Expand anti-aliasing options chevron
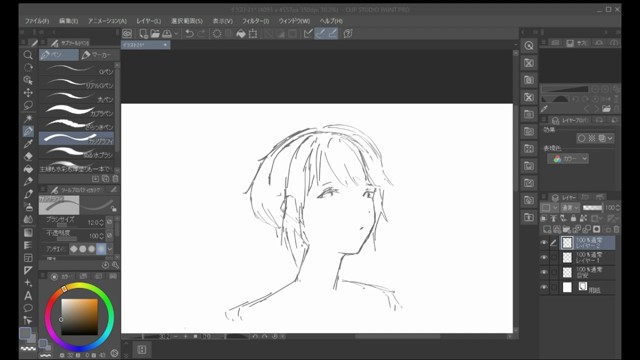640x360 pixels. pyautogui.click(x=110, y=249)
